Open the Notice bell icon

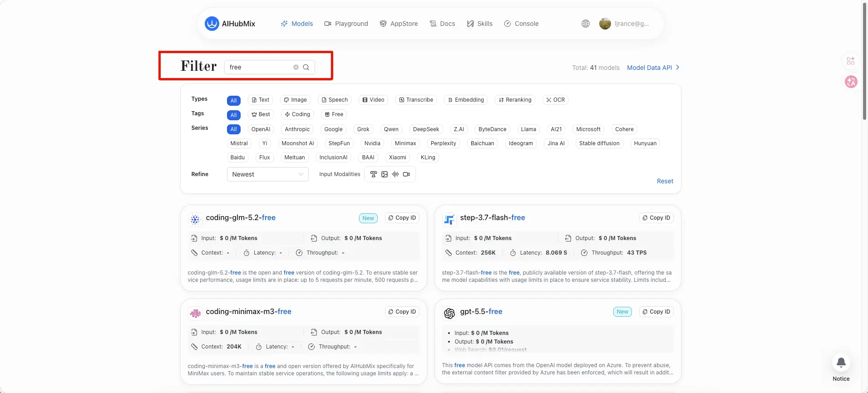[x=841, y=363]
